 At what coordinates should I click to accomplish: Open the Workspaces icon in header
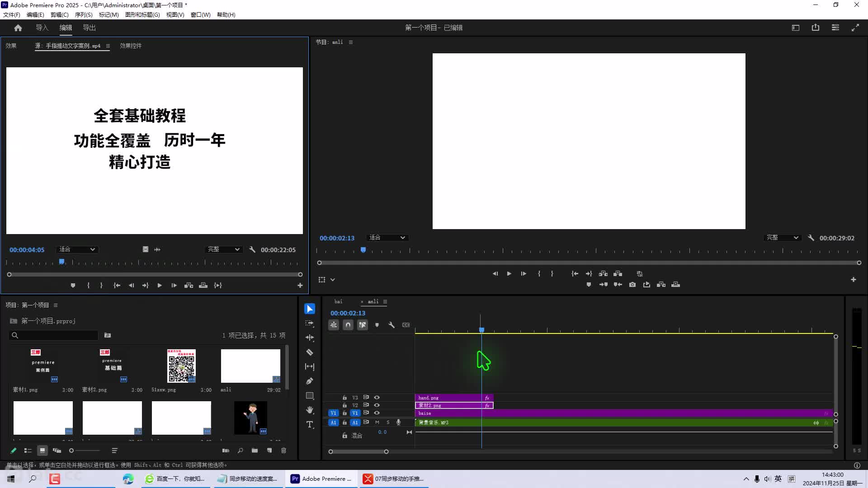click(796, 28)
